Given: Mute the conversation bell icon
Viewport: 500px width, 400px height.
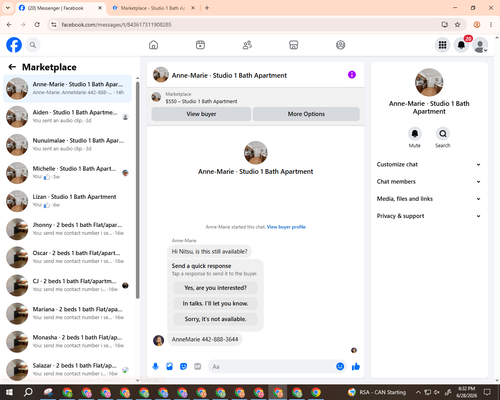Looking at the screenshot, I should (415, 134).
